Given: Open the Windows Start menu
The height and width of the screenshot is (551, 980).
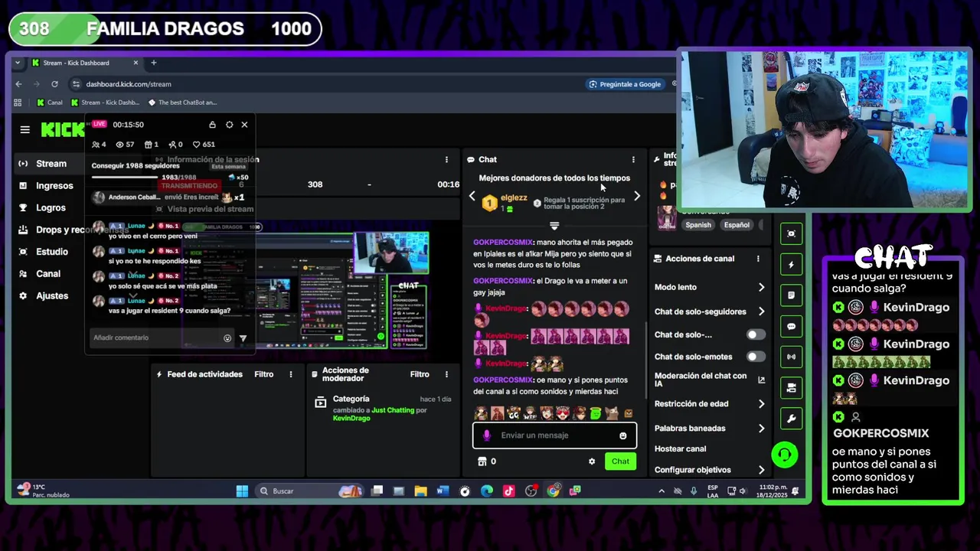Looking at the screenshot, I should (x=242, y=491).
